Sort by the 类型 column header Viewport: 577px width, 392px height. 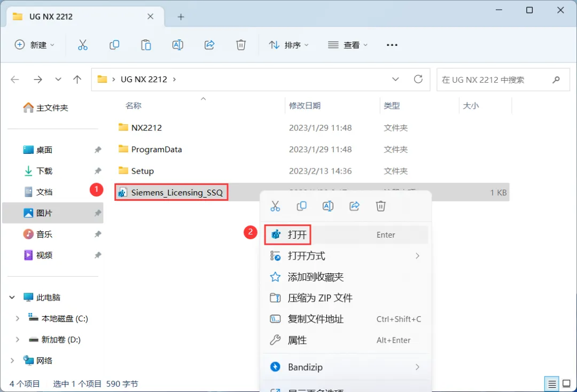point(392,106)
